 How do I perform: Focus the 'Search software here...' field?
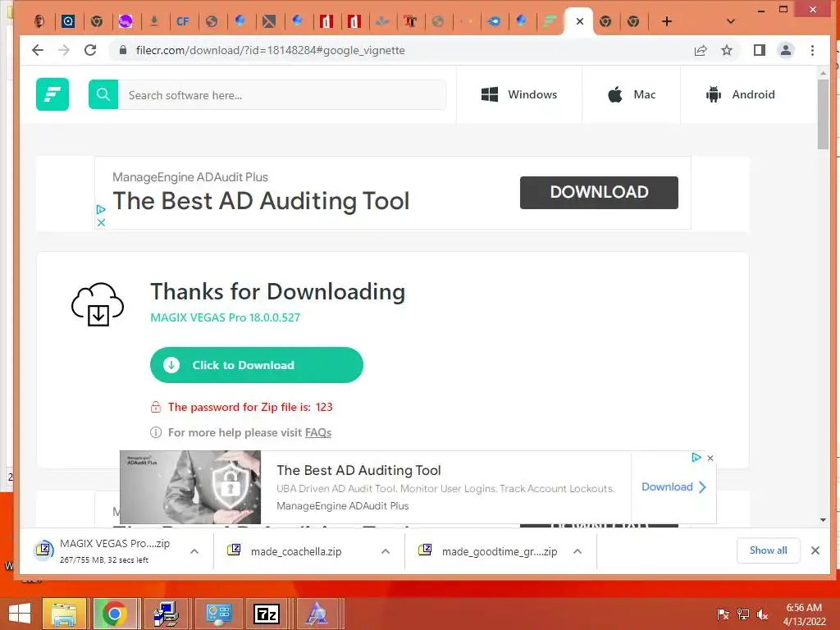[x=282, y=95]
